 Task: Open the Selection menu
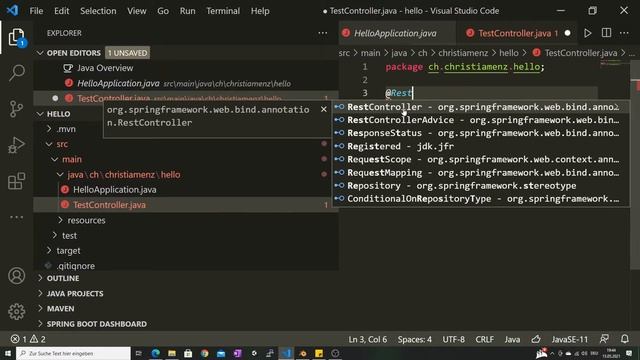98,11
